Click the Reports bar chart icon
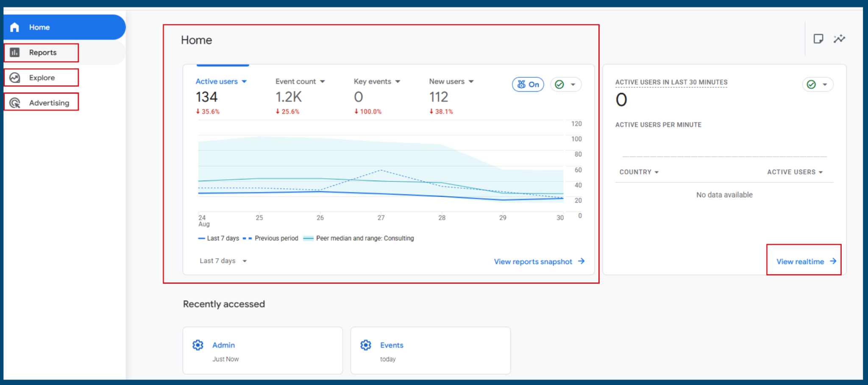 15,53
